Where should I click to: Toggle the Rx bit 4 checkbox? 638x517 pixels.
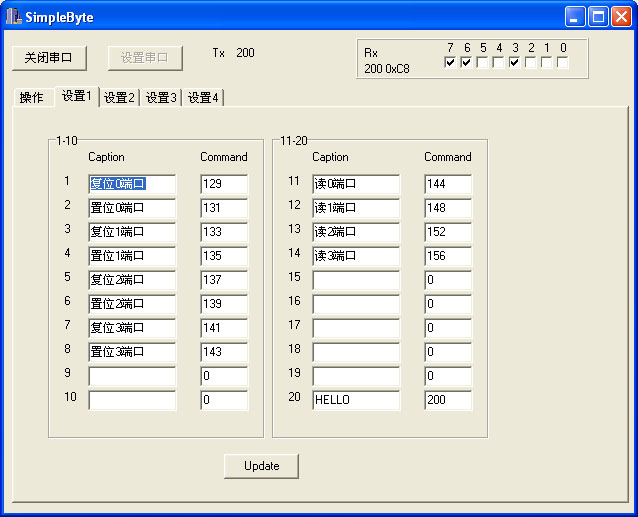tap(498, 63)
